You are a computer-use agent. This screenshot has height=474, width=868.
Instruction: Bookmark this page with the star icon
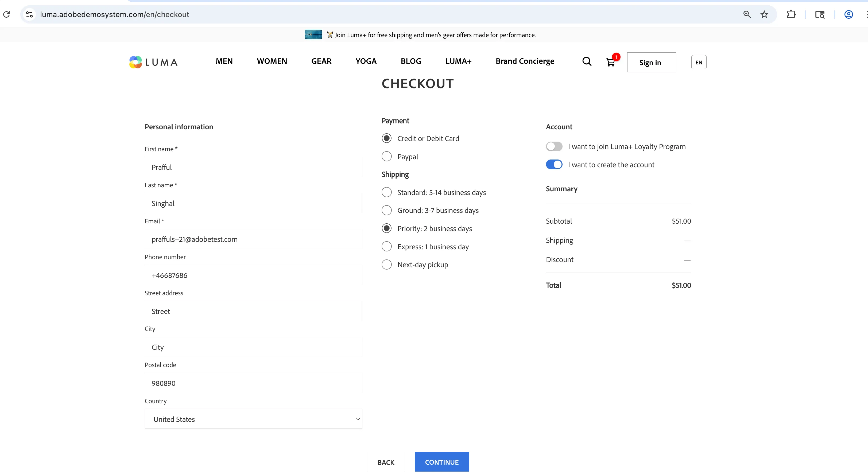pos(764,14)
